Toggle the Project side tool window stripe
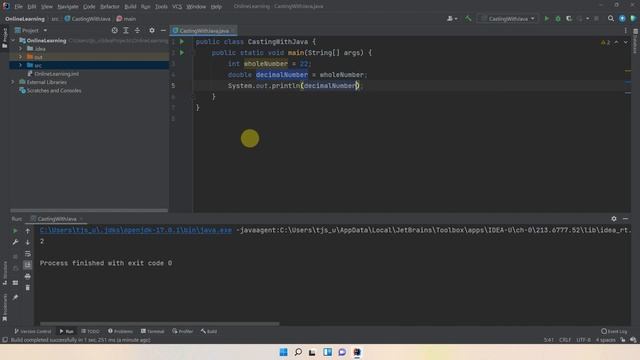The width and height of the screenshot is (640, 360). pos(4,38)
